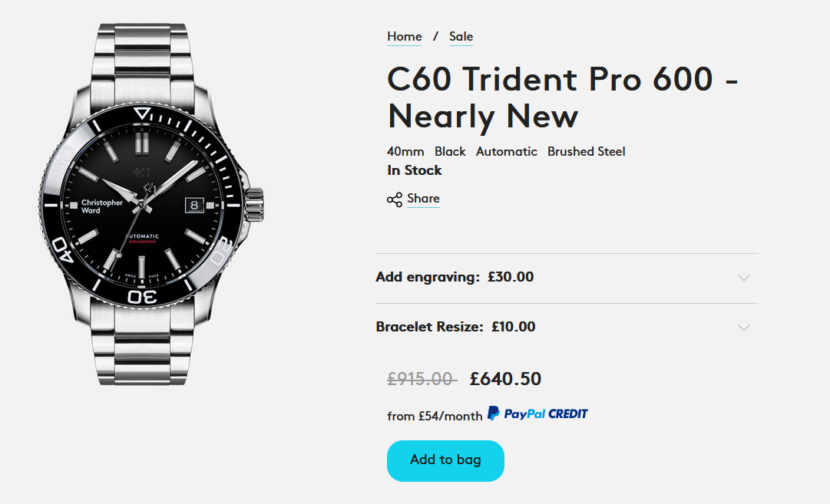Image resolution: width=830 pixels, height=504 pixels.
Task: Open the Sale breadcrumb link
Action: [x=461, y=37]
